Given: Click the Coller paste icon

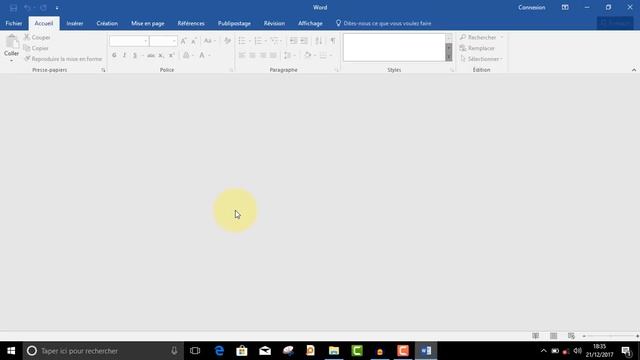Looking at the screenshot, I should pyautogui.click(x=12, y=42).
